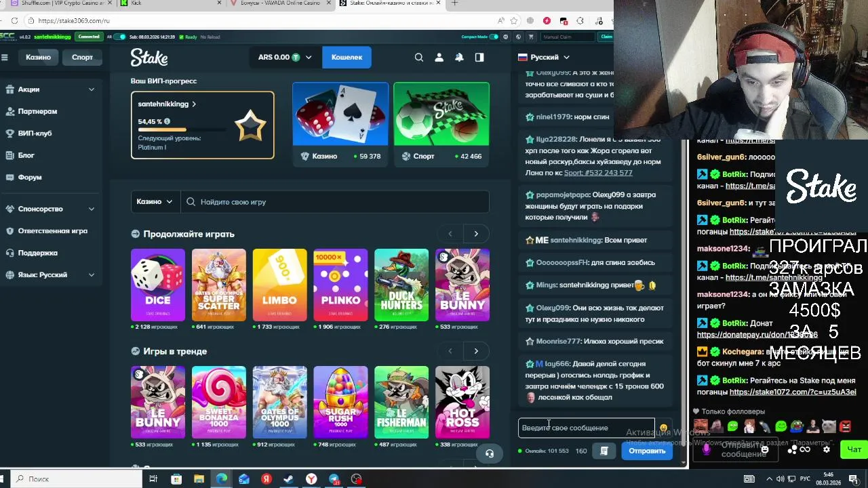This screenshot has height=488, width=868.
Task: Click the Найдите свою игру search field
Action: [x=336, y=202]
